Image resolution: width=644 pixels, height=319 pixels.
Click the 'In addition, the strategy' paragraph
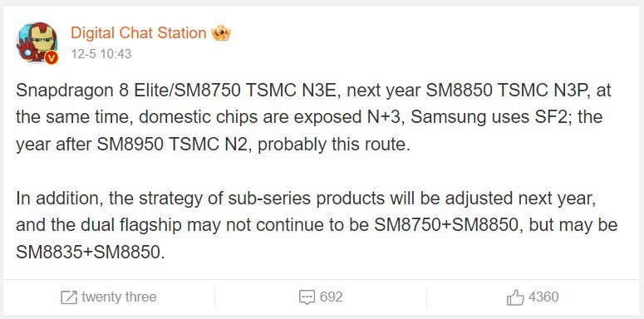pos(317,225)
